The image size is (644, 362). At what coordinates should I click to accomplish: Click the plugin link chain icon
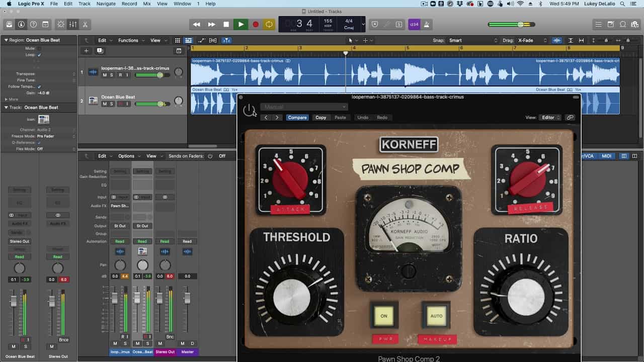pos(570,118)
